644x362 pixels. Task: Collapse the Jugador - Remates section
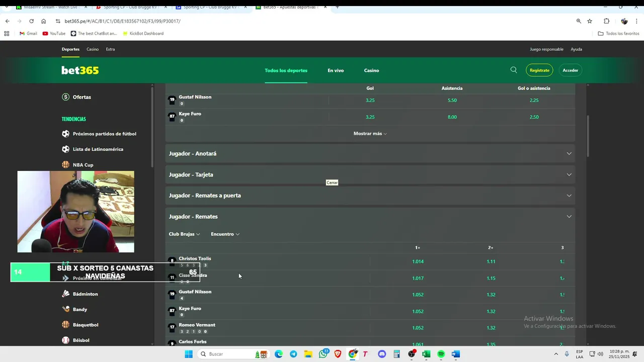pyautogui.click(x=370, y=216)
